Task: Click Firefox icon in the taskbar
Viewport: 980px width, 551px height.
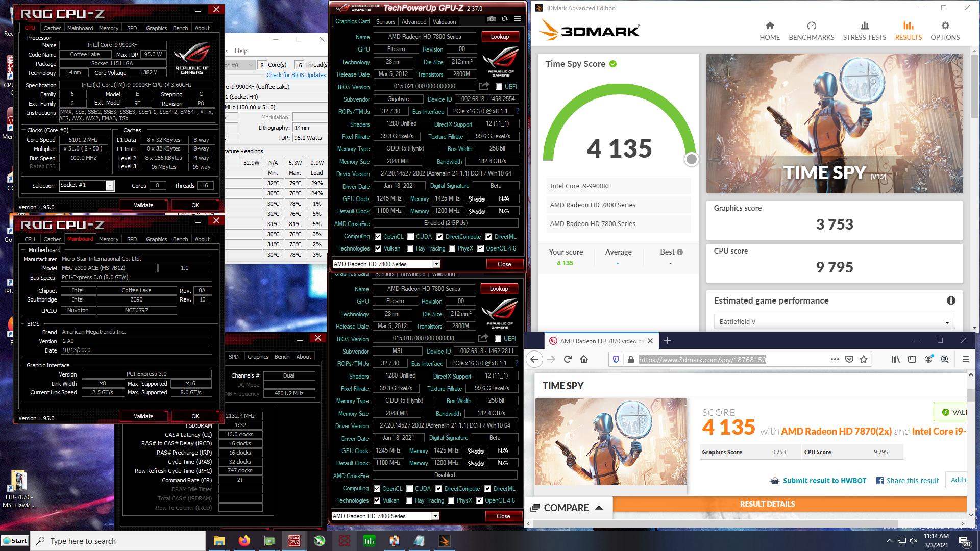Action: pos(244,541)
